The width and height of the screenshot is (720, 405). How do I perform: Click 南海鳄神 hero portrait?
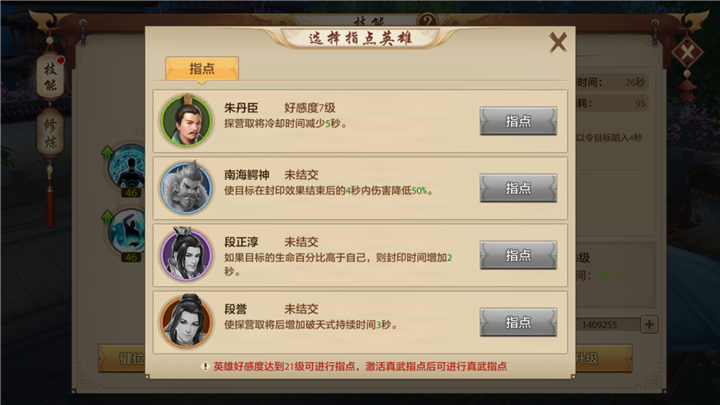pyautogui.click(x=186, y=187)
